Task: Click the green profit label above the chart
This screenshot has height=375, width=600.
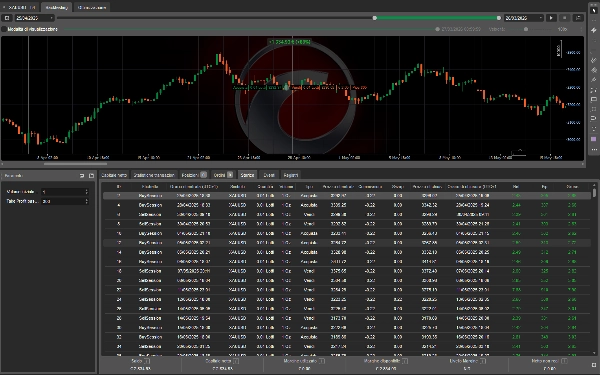Action: [x=290, y=42]
